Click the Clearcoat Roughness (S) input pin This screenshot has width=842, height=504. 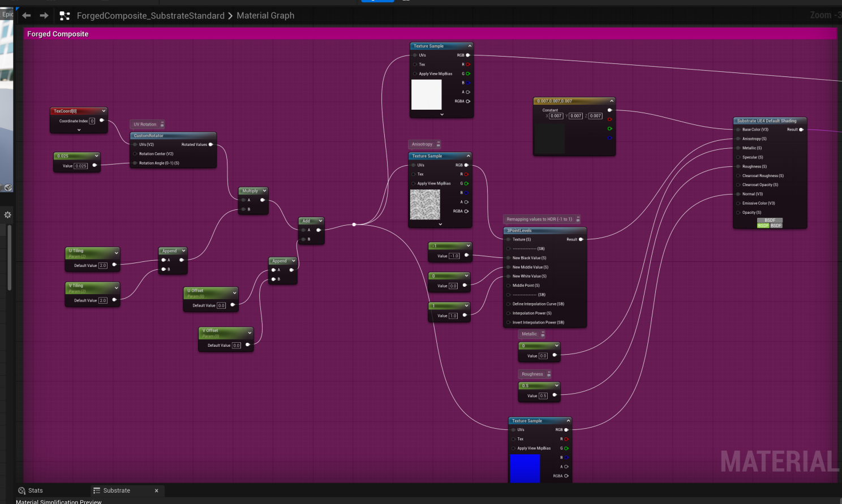(x=738, y=176)
